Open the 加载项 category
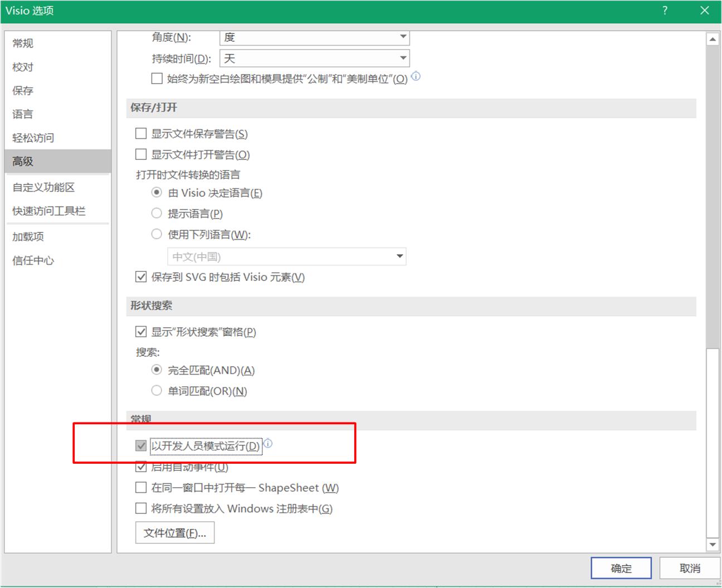The image size is (722, 588). [x=58, y=236]
